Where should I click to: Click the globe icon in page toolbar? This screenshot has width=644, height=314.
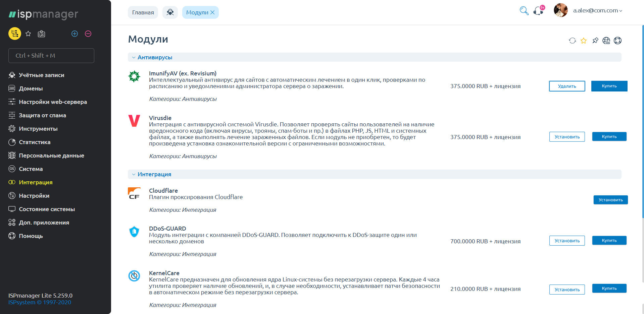tap(606, 41)
